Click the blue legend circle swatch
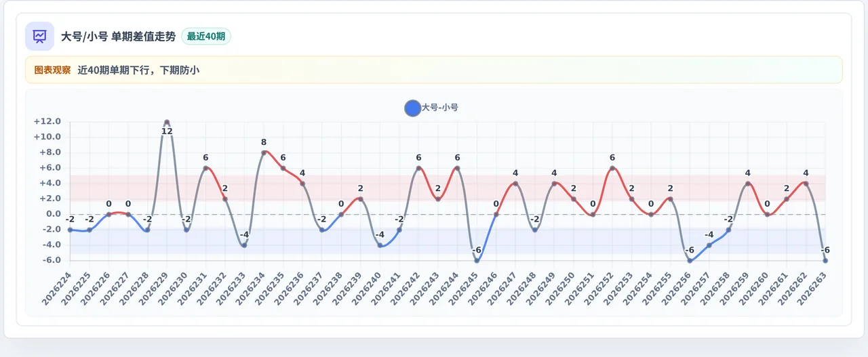The image size is (868, 357). click(x=412, y=108)
